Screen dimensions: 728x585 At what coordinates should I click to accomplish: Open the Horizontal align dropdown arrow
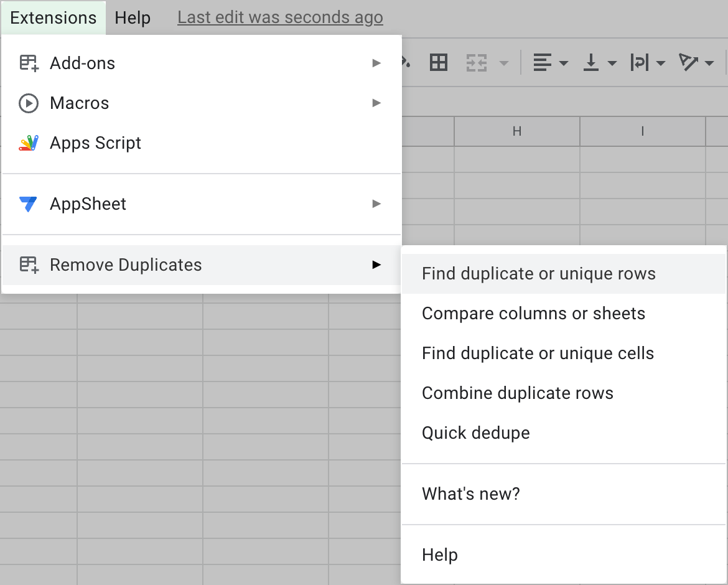tap(563, 62)
